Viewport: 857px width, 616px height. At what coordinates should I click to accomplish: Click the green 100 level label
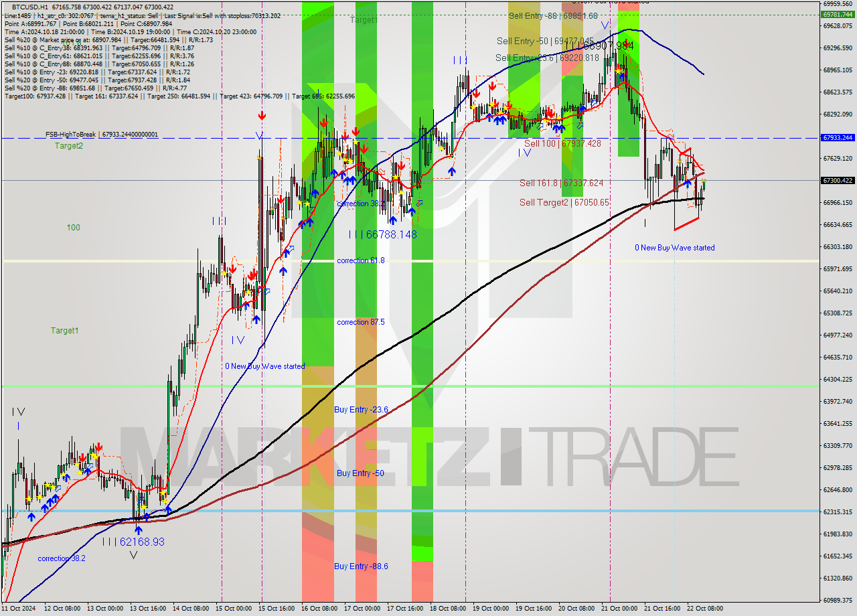point(73,228)
